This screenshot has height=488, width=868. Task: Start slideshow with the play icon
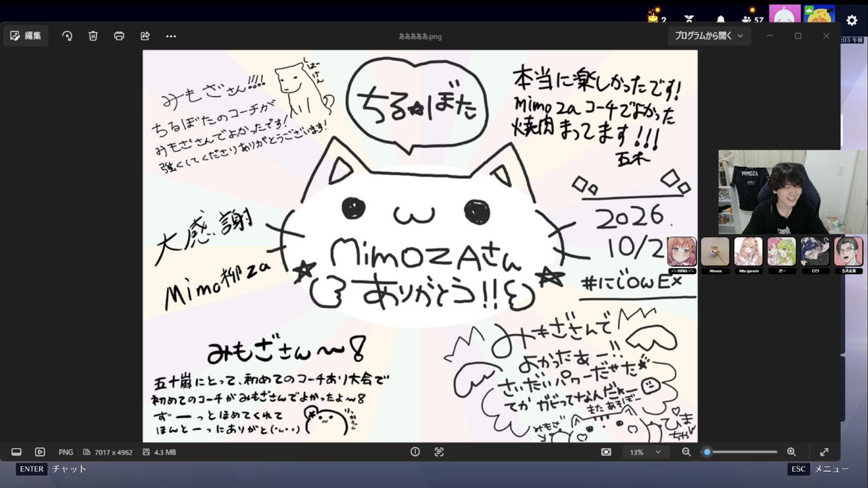(40, 452)
